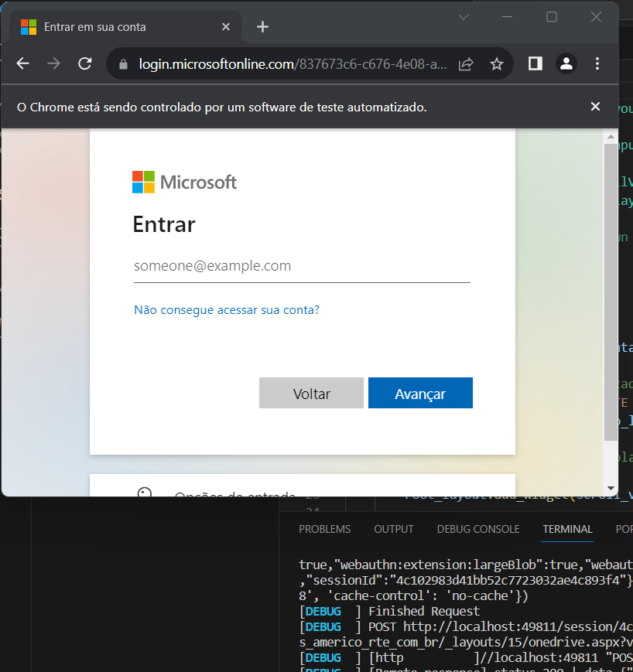
Task: Click the Microsoft logo on login card
Action: (x=184, y=182)
